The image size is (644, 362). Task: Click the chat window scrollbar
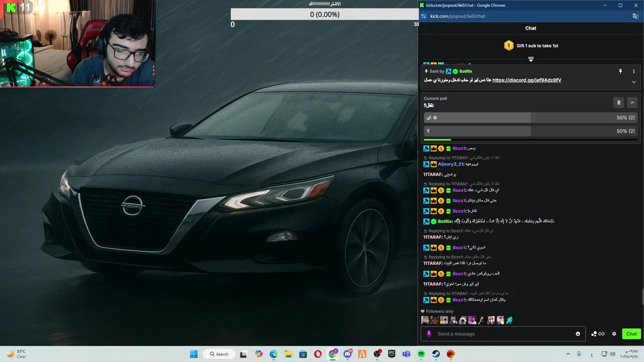pos(642,297)
